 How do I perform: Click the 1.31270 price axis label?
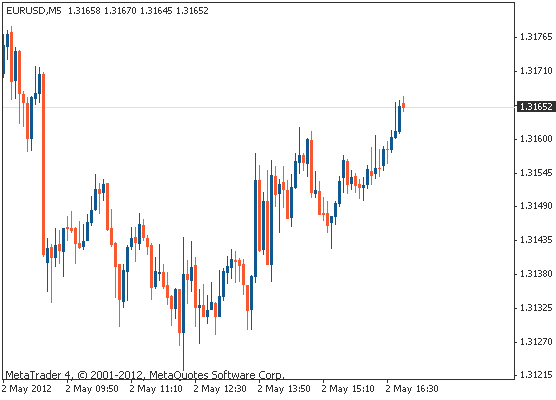tap(536, 341)
